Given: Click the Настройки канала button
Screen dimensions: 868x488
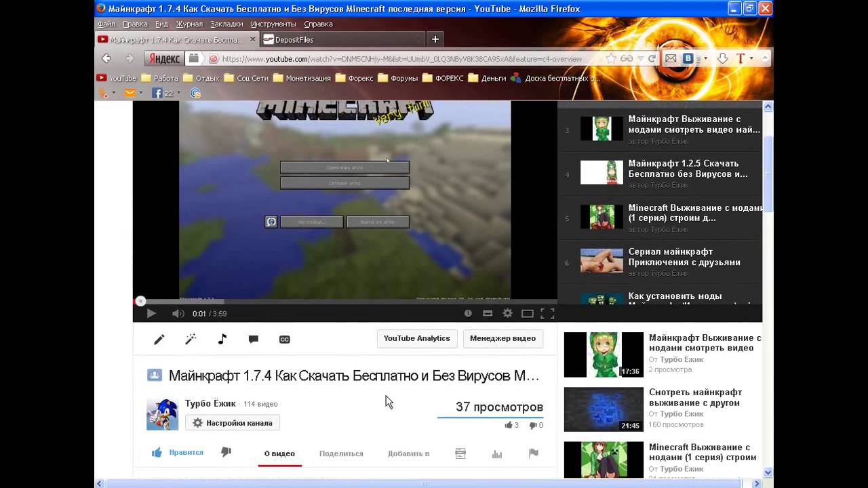Looking at the screenshot, I should pyautogui.click(x=233, y=423).
